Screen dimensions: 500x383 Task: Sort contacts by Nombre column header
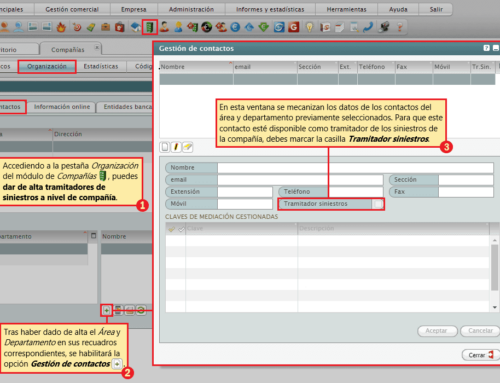click(x=196, y=67)
